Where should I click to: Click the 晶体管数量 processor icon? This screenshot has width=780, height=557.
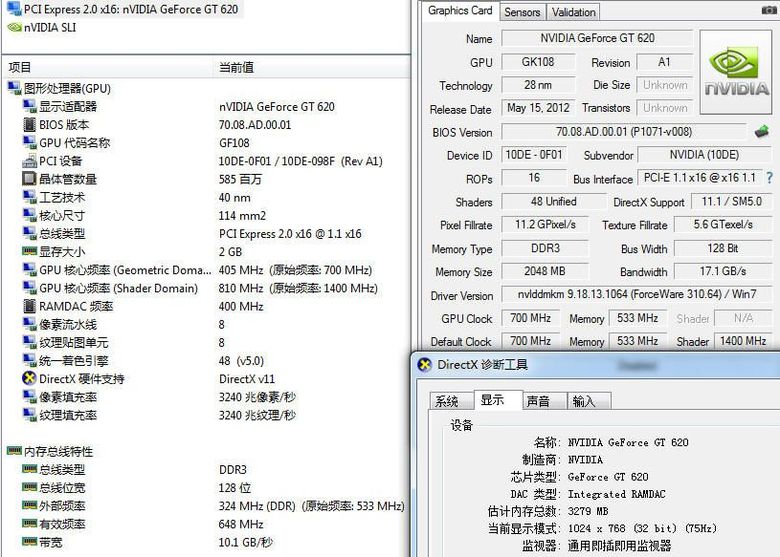coord(29,179)
